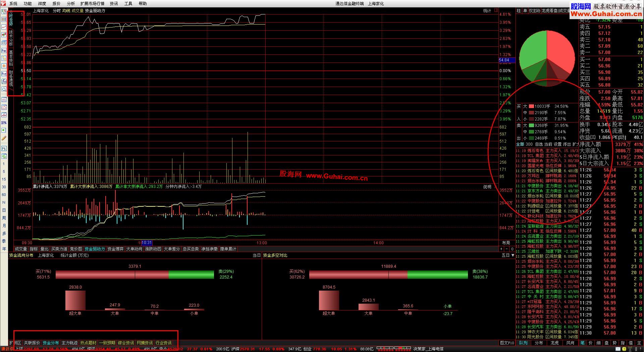Open the 系统 menu

click(x=13, y=3)
